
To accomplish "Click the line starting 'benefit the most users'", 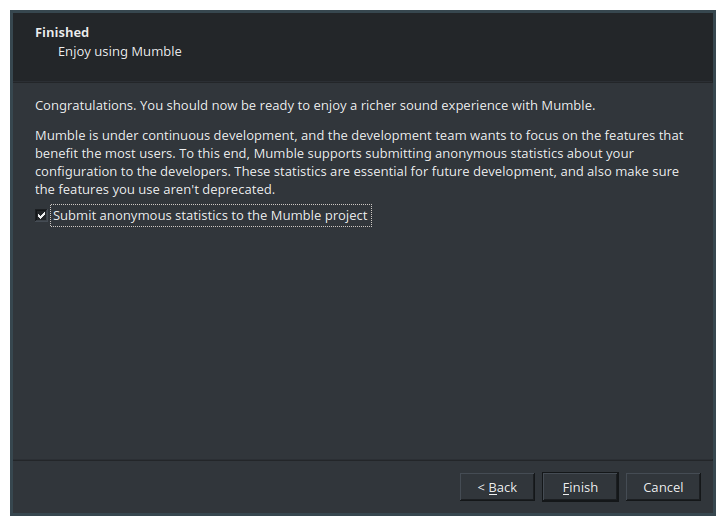I will [x=334, y=153].
